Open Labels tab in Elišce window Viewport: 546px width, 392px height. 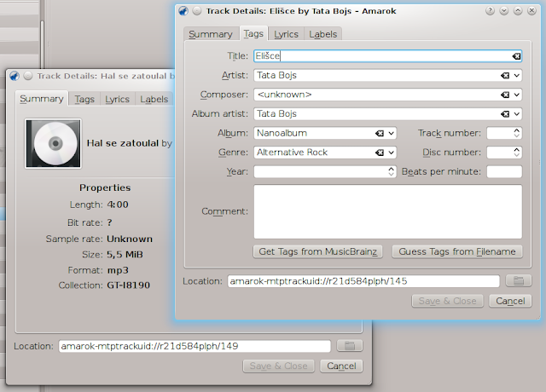click(323, 34)
